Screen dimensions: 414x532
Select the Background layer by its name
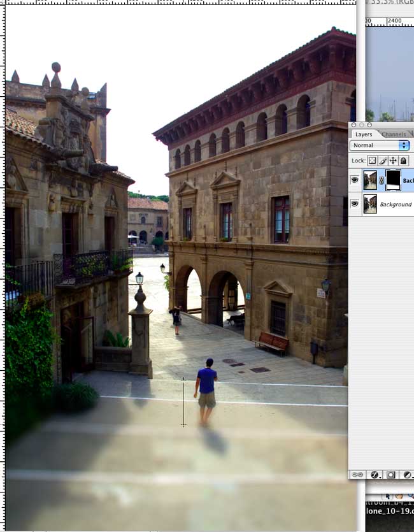pyautogui.click(x=396, y=205)
